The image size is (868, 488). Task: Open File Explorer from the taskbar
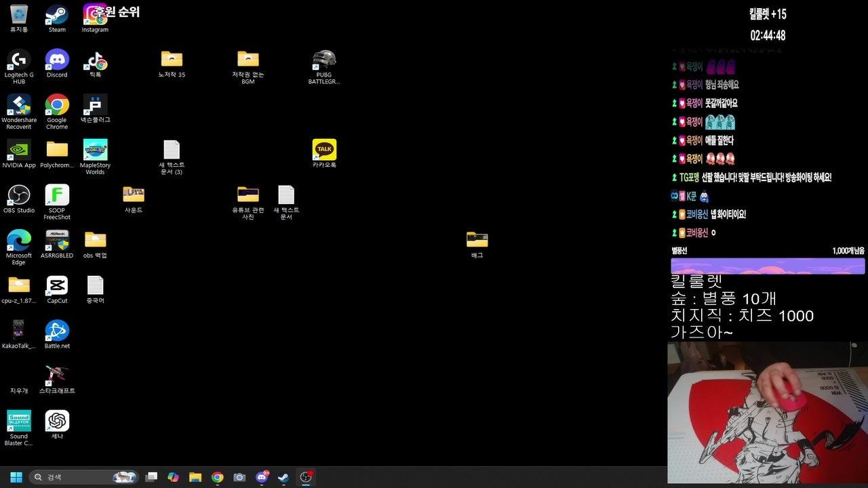195,477
